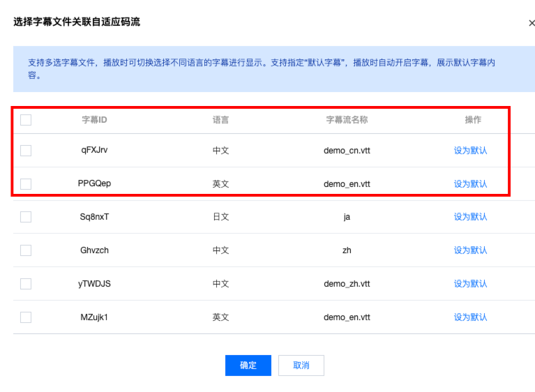Screen dimensions: 535x392
Task: Select the qFXJrv subtitle ID cell
Action: click(x=94, y=150)
